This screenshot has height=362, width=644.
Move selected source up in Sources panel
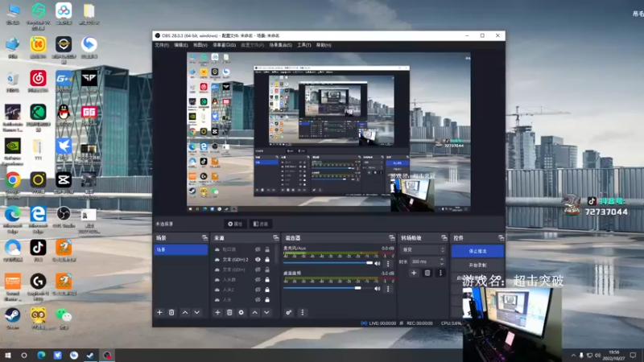pyautogui.click(x=255, y=312)
